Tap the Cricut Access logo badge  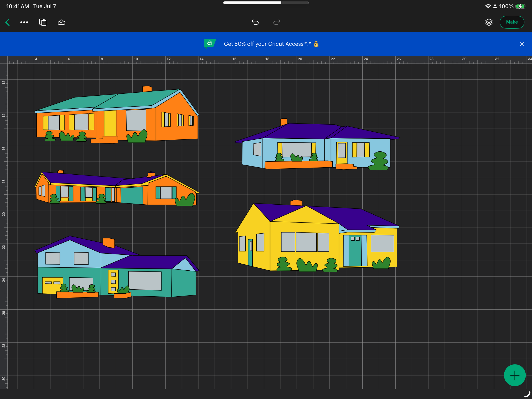(x=210, y=44)
